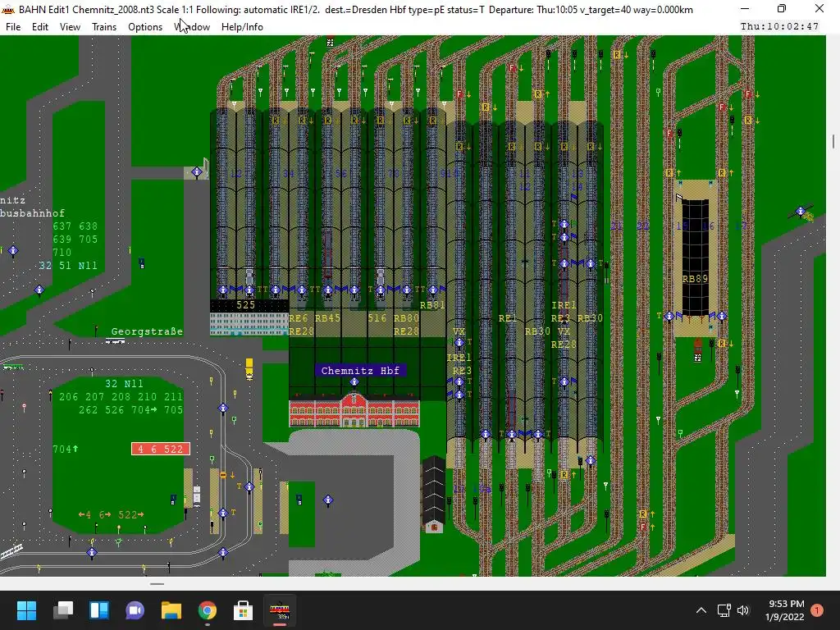Viewport: 840px width, 630px height.
Task: Click the red Chemnitz station building
Action: click(354, 410)
